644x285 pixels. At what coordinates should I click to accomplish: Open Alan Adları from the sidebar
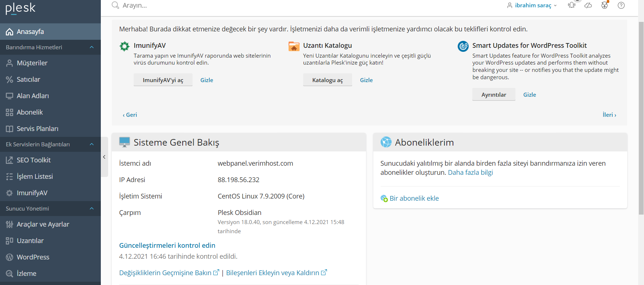point(50,96)
